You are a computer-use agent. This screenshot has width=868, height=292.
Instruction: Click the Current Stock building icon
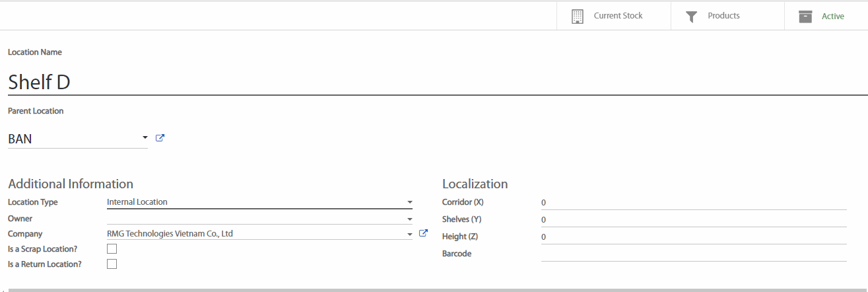(x=578, y=17)
